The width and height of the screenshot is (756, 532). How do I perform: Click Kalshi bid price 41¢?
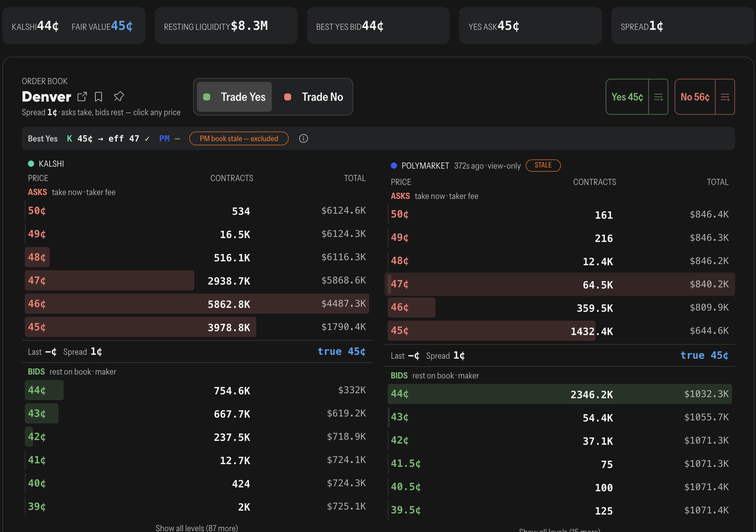pyautogui.click(x=37, y=460)
